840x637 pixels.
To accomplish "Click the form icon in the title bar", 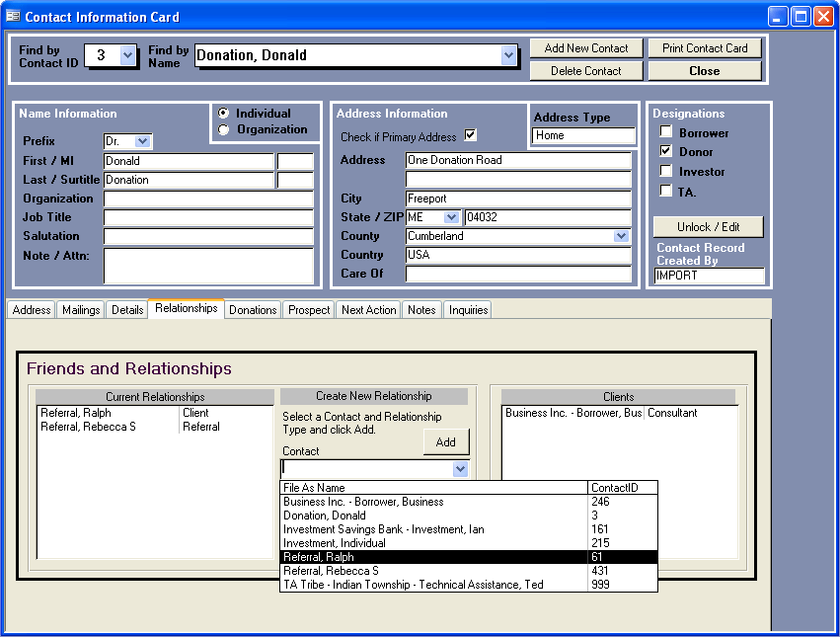I will click(13, 17).
